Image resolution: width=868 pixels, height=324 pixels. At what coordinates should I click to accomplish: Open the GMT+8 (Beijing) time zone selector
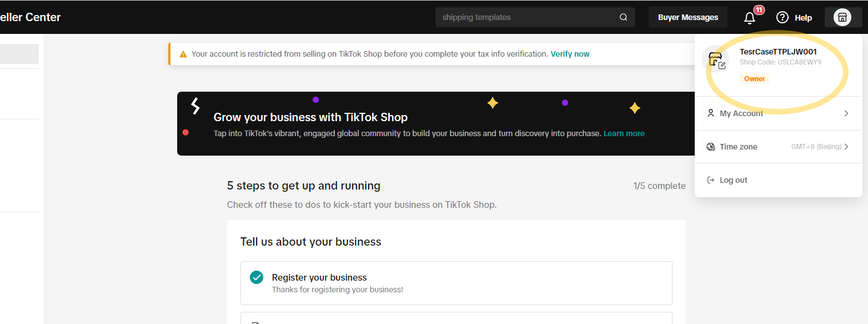coord(816,147)
